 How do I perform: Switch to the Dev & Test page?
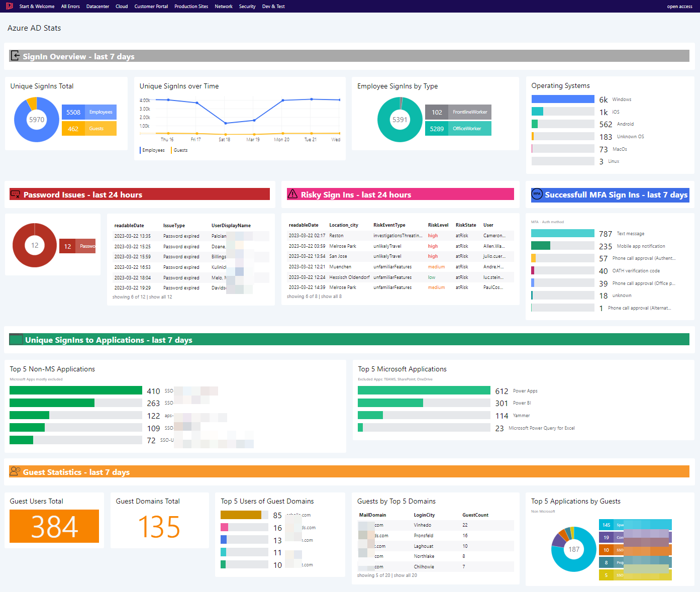coord(273,6)
